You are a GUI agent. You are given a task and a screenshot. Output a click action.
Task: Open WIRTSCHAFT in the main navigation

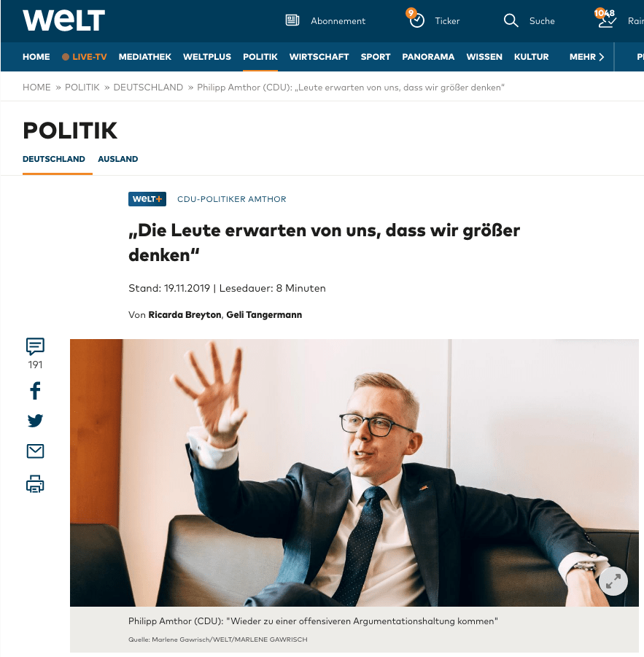pos(319,57)
